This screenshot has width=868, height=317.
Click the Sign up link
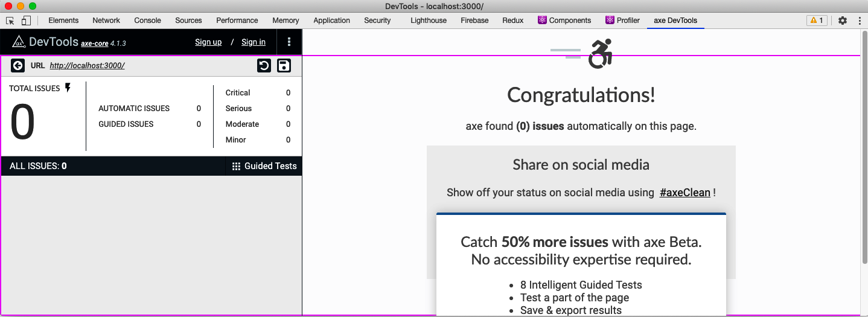(x=208, y=42)
